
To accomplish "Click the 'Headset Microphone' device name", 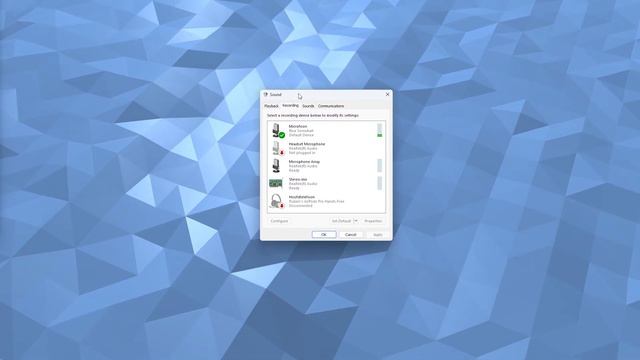I will (x=307, y=144).
